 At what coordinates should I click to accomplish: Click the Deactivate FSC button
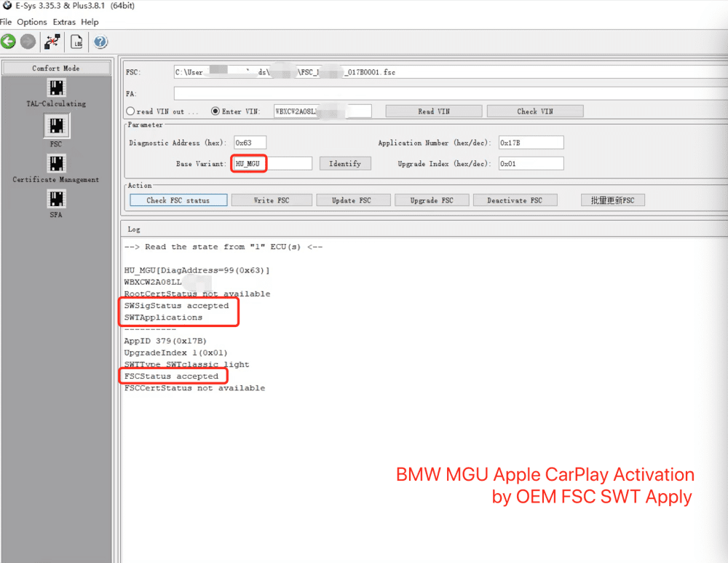click(515, 200)
